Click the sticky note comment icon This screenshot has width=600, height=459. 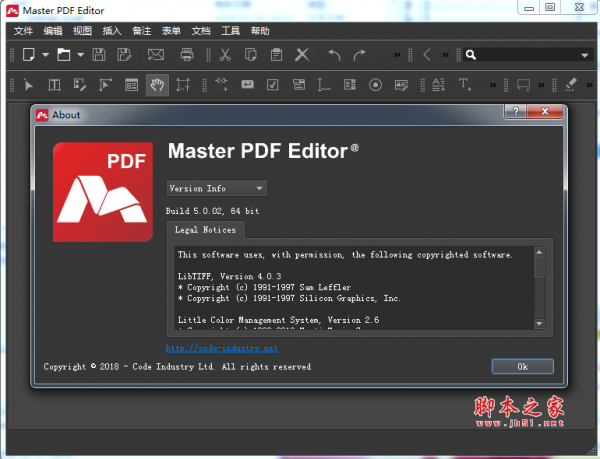[523, 85]
